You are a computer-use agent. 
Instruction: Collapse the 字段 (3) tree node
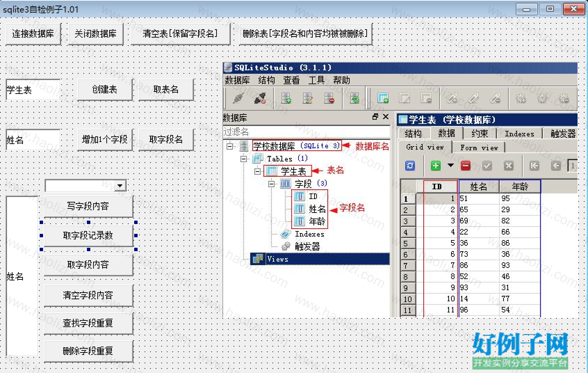[x=271, y=184]
